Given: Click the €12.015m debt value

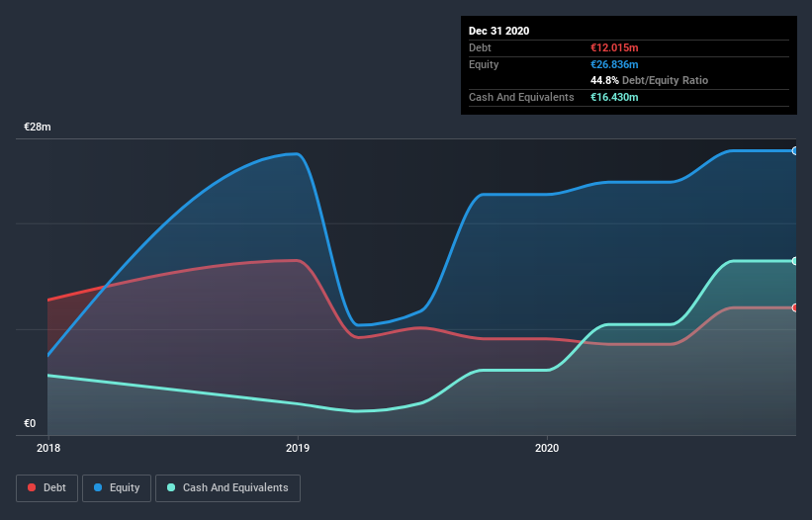Looking at the screenshot, I should (x=614, y=47).
